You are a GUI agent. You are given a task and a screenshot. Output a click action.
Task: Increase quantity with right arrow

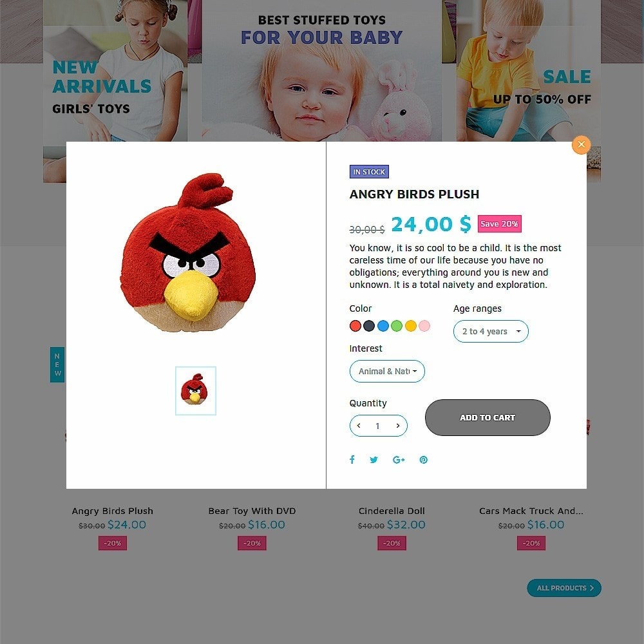pyautogui.click(x=397, y=426)
